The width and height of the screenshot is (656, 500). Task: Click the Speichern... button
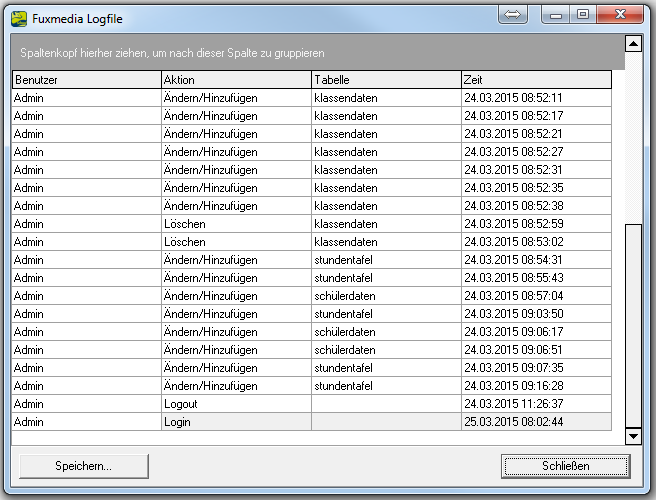(x=84, y=466)
